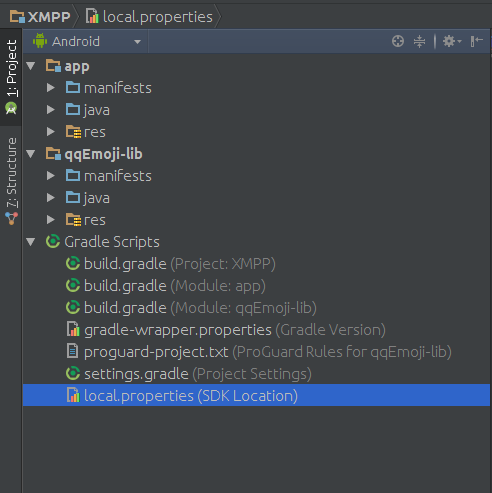Click the scroll from source target icon
This screenshot has width=492, height=493.
(398, 41)
